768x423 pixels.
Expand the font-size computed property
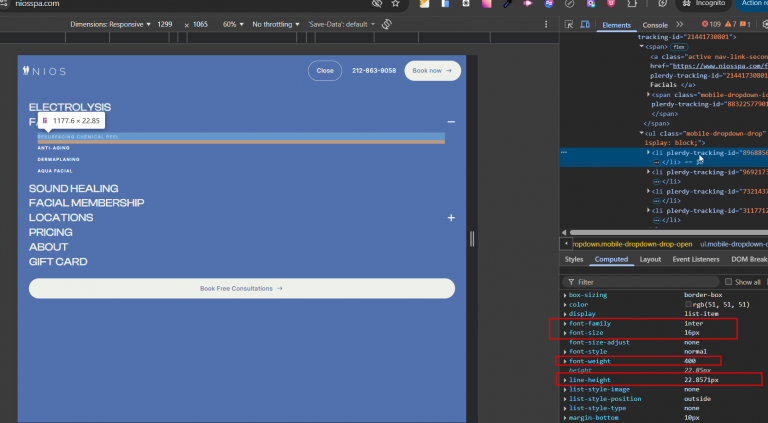(565, 333)
